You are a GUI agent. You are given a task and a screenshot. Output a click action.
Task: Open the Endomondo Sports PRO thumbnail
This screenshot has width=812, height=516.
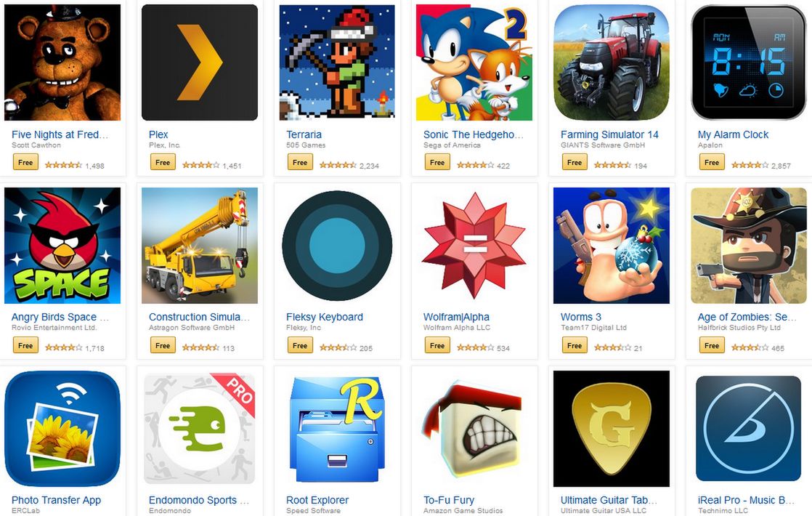click(200, 429)
